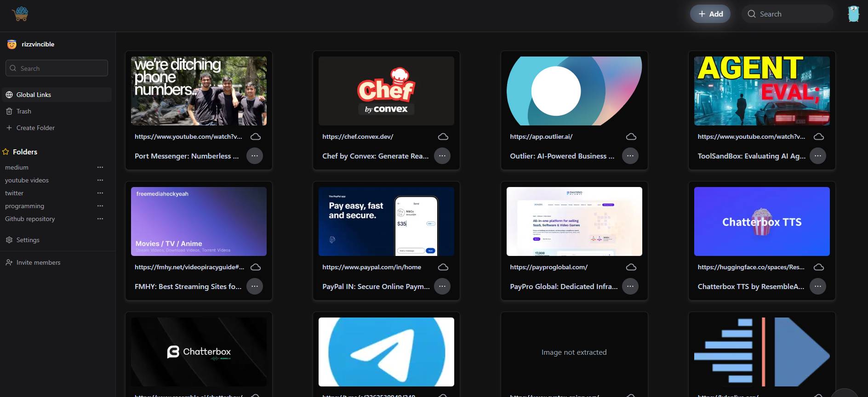Click the cloud icon beside paypal.com URL

443,267
